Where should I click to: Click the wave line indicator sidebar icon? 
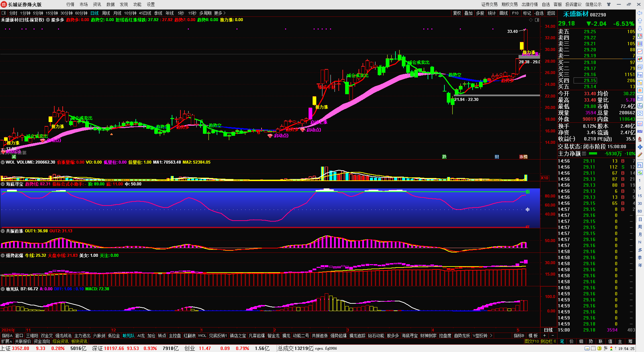640,124
